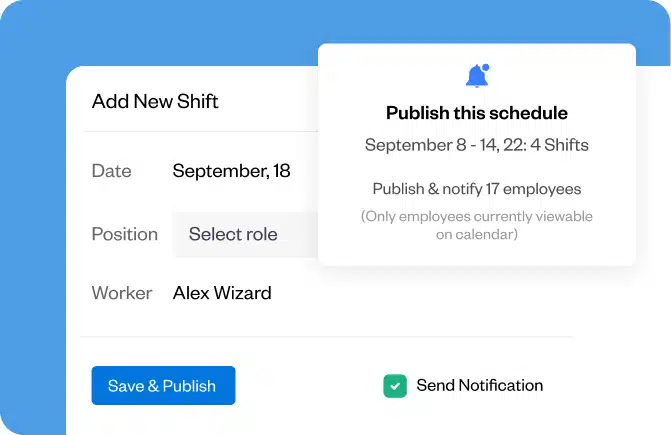Uncheck the Send Notification checkbox
Viewport: 671px width, 435px height.
point(395,386)
